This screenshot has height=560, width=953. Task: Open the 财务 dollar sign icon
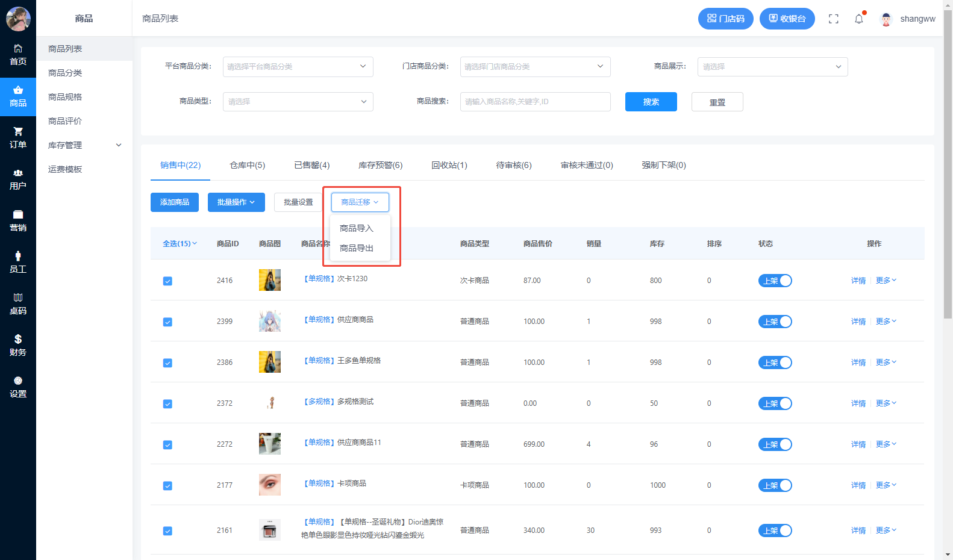[x=18, y=340]
